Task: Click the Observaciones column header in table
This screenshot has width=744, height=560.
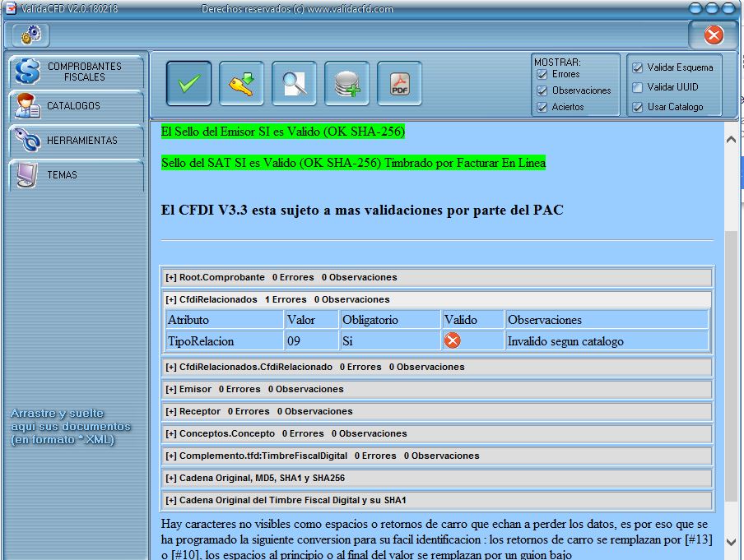Action: pos(607,320)
